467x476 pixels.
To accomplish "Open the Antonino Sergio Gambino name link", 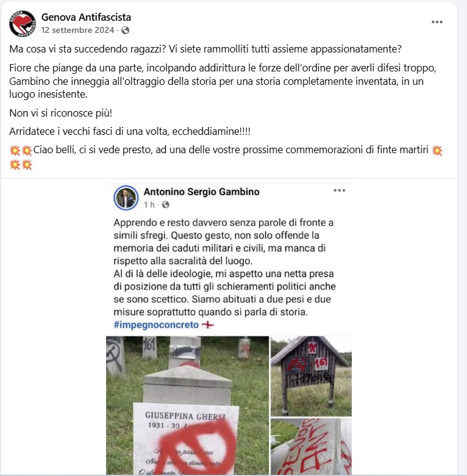I will pos(201,192).
